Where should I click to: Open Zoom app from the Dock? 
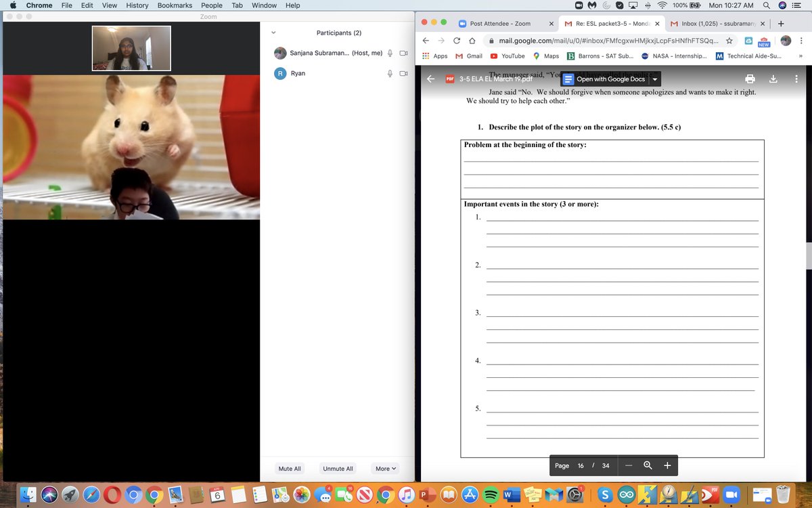(x=732, y=494)
